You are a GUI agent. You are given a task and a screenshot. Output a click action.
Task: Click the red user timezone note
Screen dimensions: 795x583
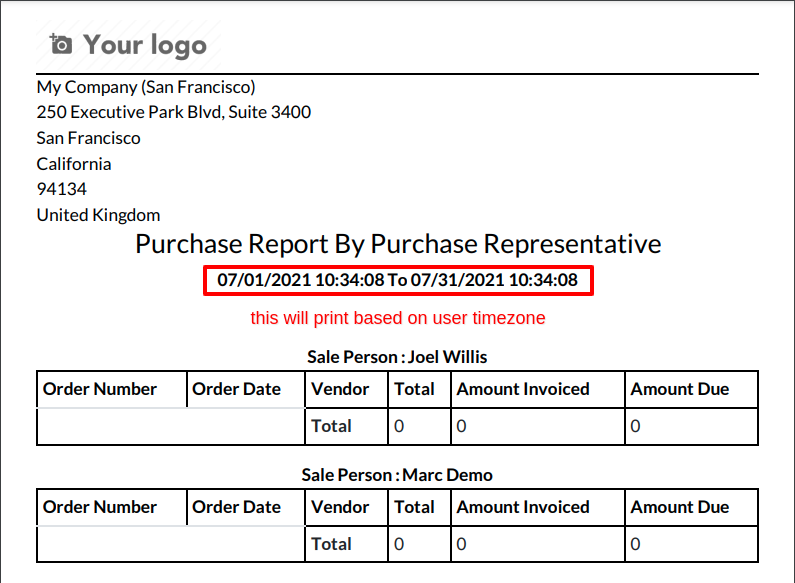(x=398, y=318)
